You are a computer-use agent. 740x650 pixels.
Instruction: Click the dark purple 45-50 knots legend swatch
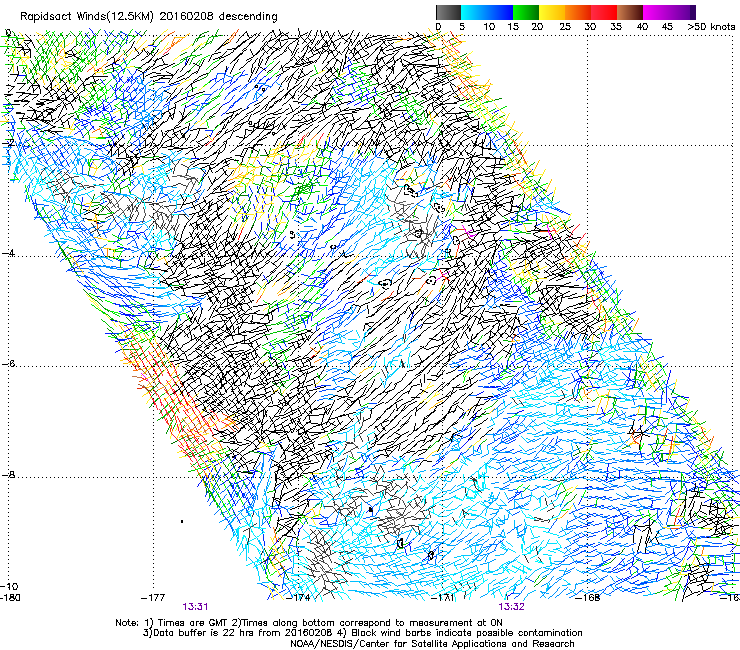(682, 12)
